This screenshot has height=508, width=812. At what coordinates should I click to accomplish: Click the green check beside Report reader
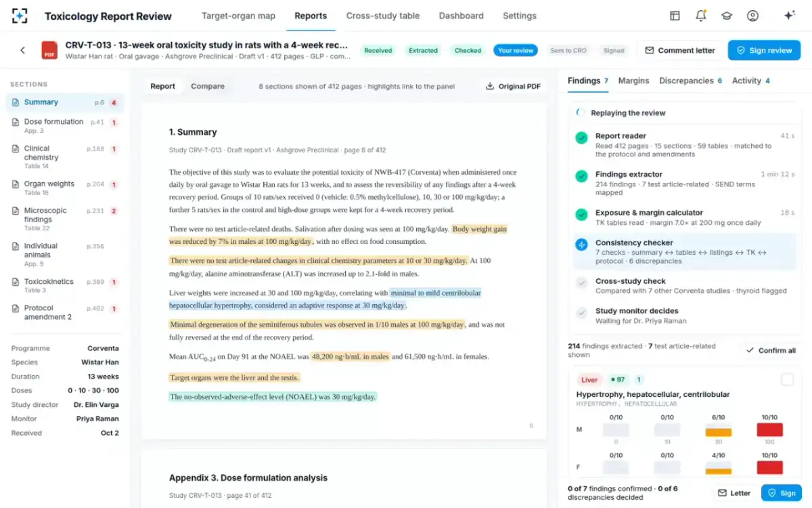click(x=581, y=137)
